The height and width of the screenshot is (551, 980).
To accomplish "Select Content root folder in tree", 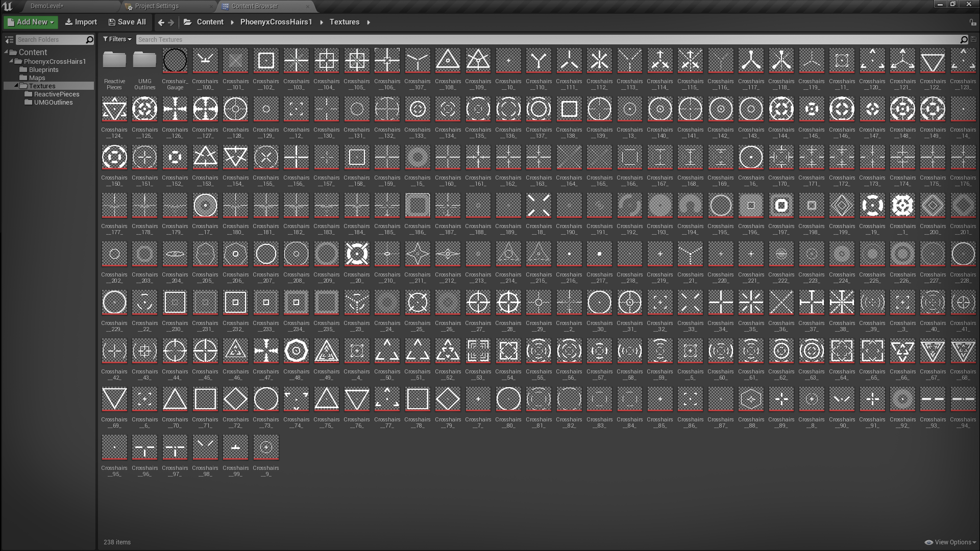I will click(x=33, y=52).
